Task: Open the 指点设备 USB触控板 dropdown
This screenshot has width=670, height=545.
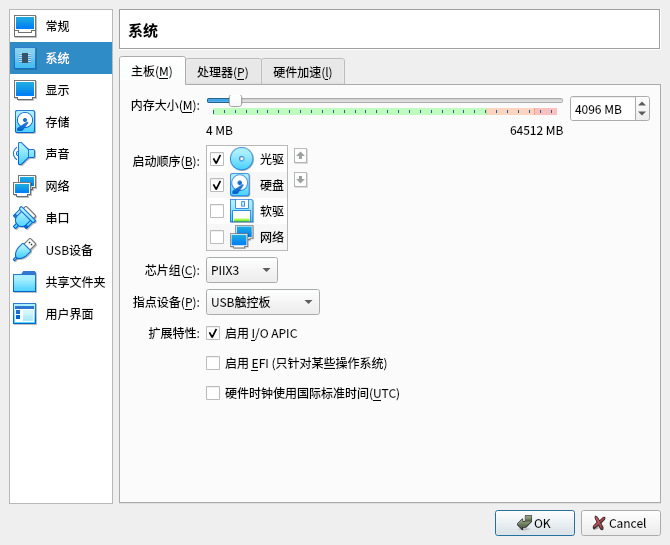Action: coord(263,302)
